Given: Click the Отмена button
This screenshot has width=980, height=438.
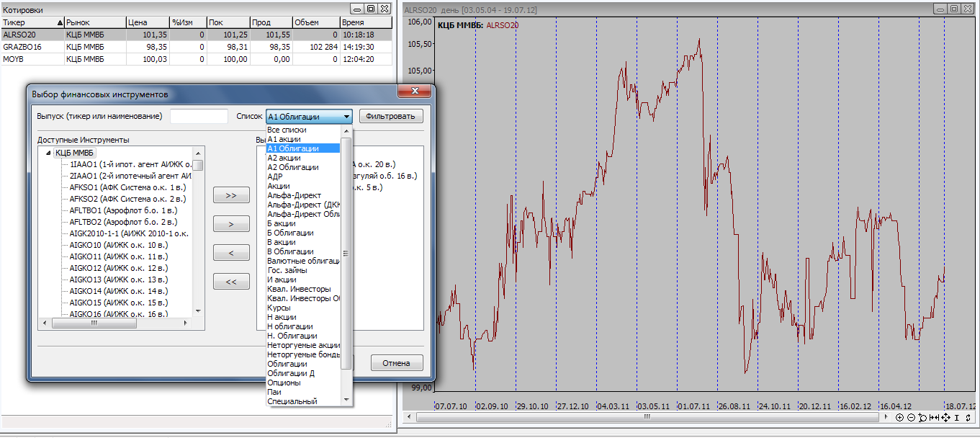Looking at the screenshot, I should (397, 363).
